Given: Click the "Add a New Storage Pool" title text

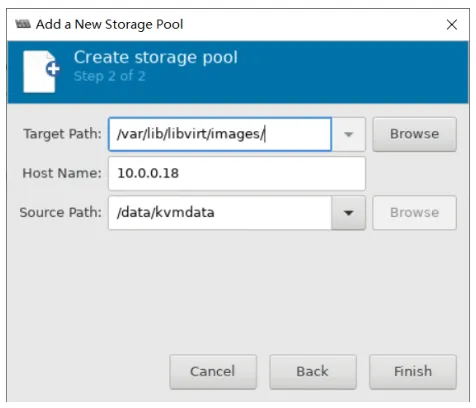Looking at the screenshot, I should 110,24.
